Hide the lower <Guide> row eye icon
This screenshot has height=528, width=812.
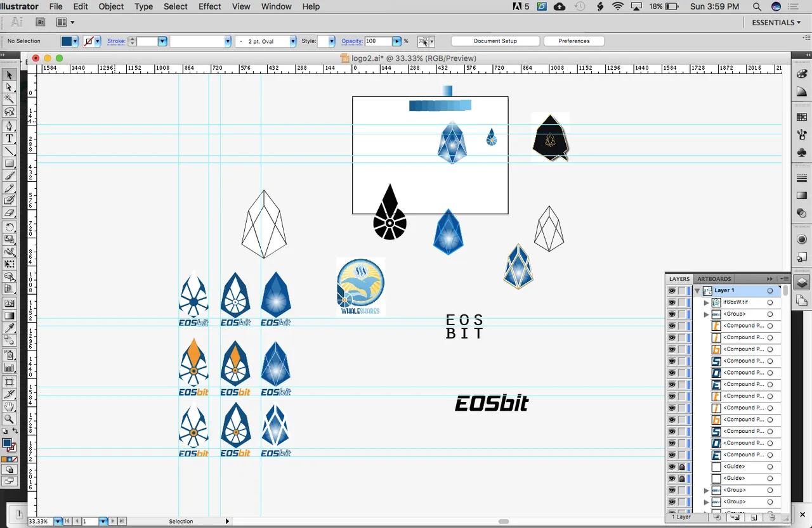point(671,478)
